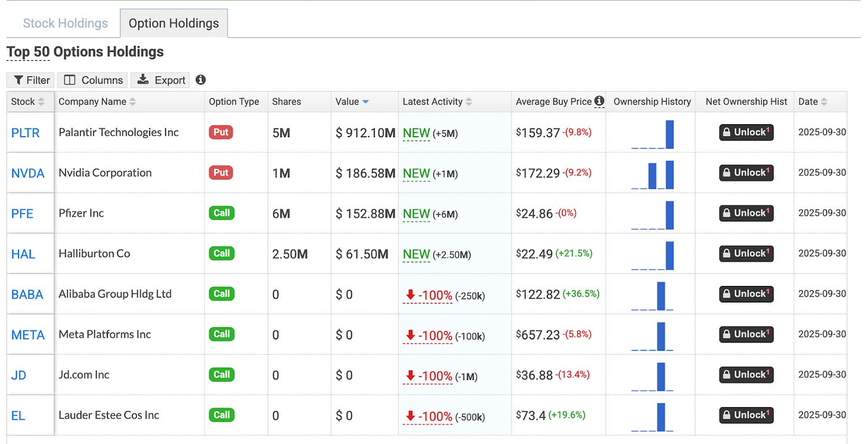Click the Call badge for EL
The height and width of the screenshot is (444, 868).
click(x=222, y=415)
